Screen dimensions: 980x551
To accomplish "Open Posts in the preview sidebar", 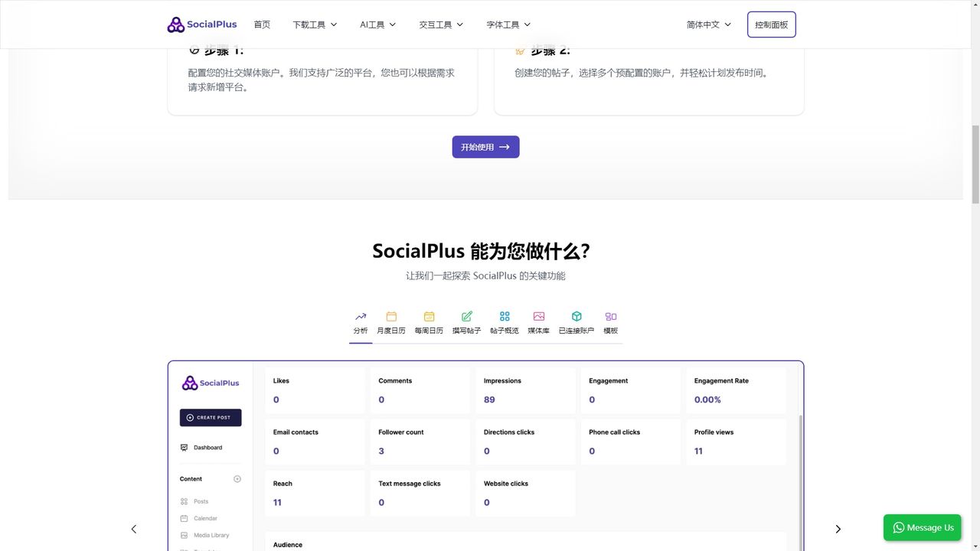I will (201, 501).
